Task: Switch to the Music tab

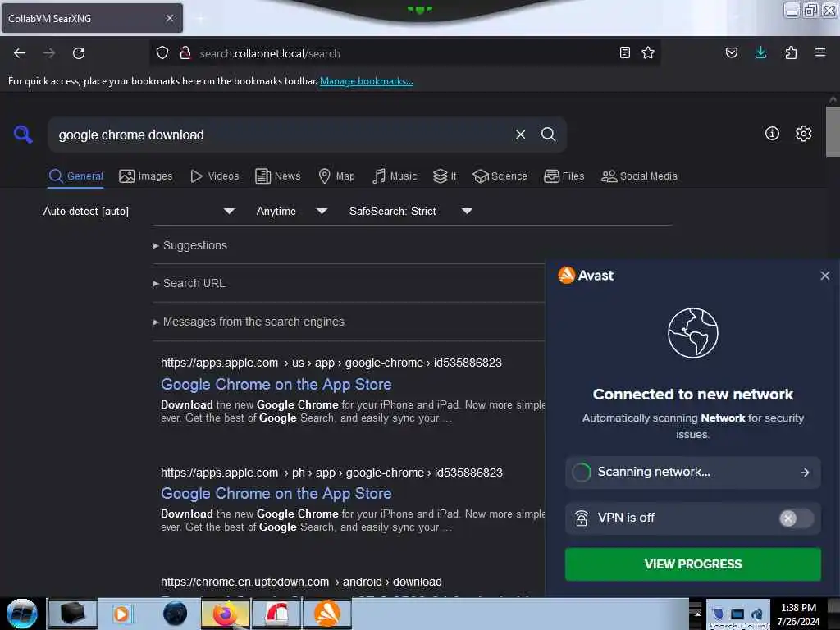Action: pyautogui.click(x=395, y=176)
